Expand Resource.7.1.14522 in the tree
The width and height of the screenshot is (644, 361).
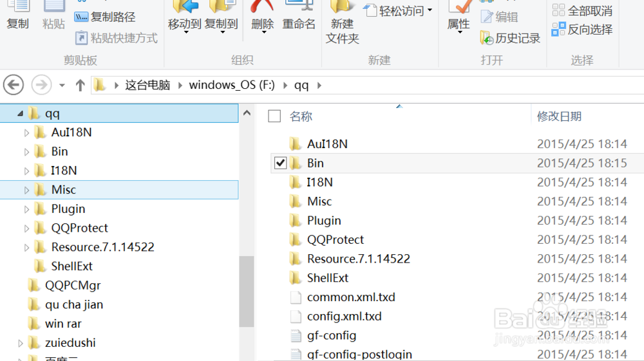tap(26, 248)
